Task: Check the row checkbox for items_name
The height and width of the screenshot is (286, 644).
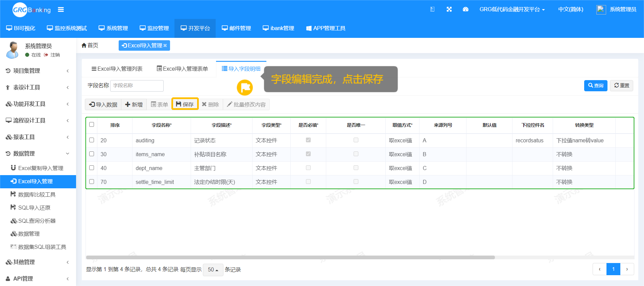Action: (x=92, y=154)
